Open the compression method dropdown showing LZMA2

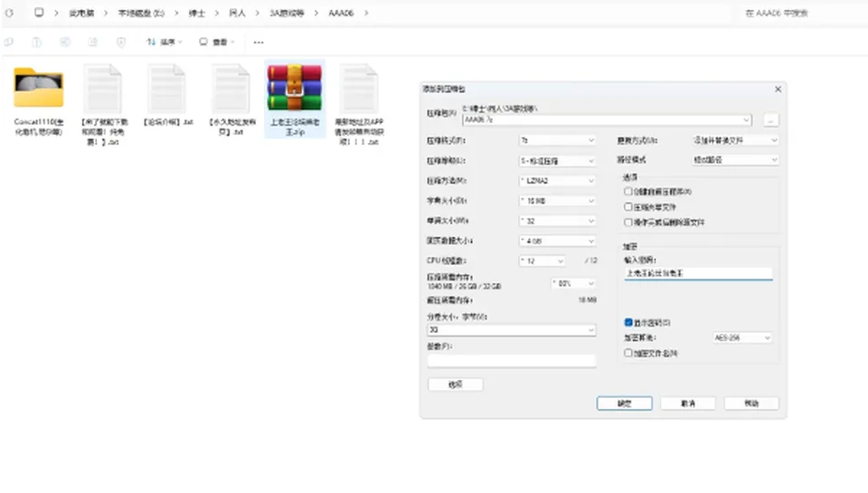point(557,181)
